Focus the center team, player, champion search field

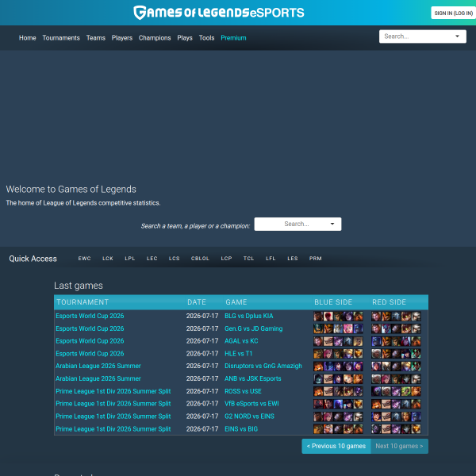(297, 224)
